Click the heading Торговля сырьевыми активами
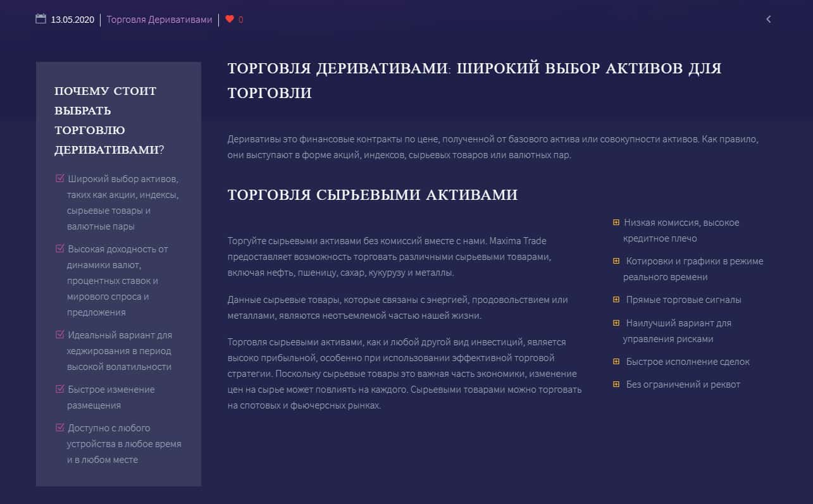813x504 pixels. [x=372, y=195]
